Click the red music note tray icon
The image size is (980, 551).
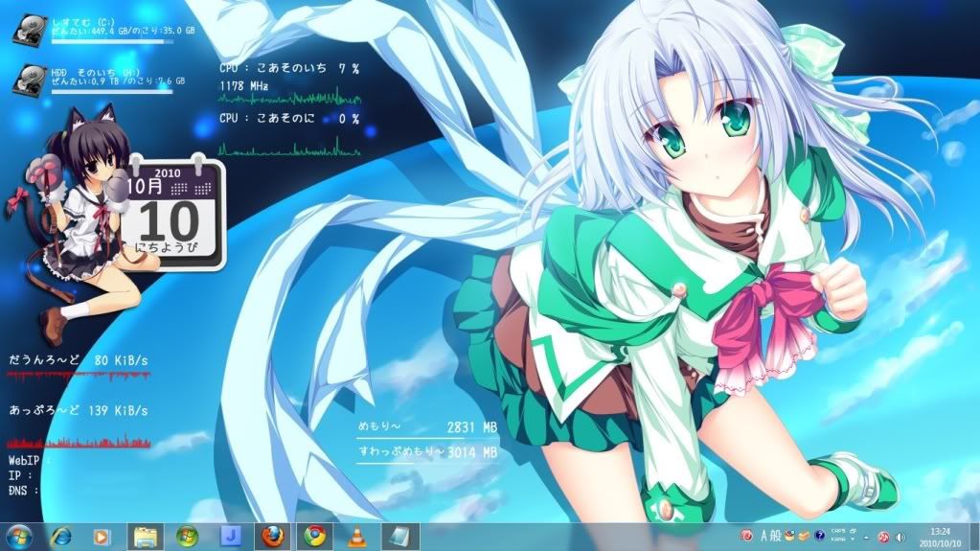pyautogui.click(x=883, y=538)
